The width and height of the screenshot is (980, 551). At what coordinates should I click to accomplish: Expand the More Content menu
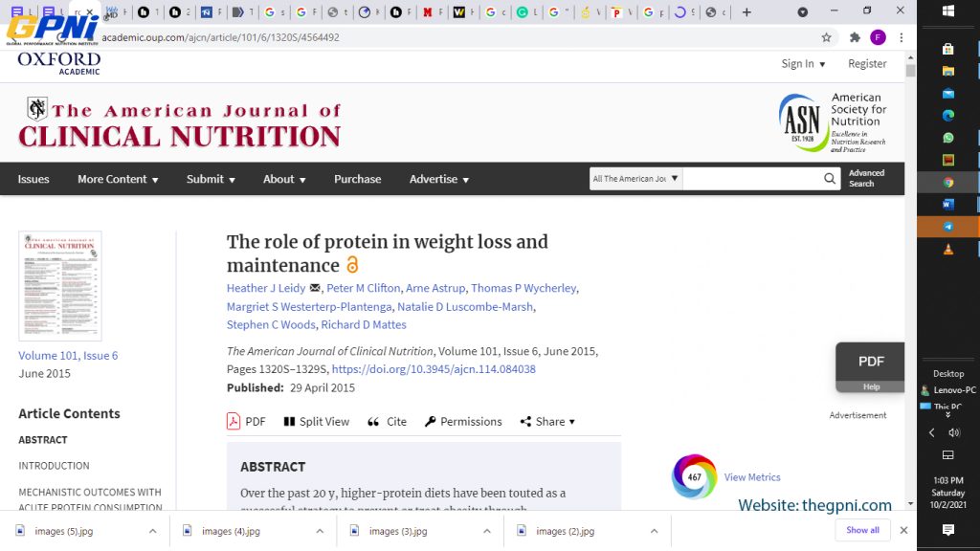118,179
